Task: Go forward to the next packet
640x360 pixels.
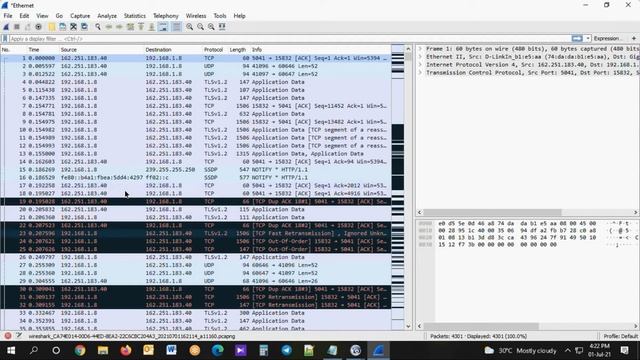Action: pos(119,27)
